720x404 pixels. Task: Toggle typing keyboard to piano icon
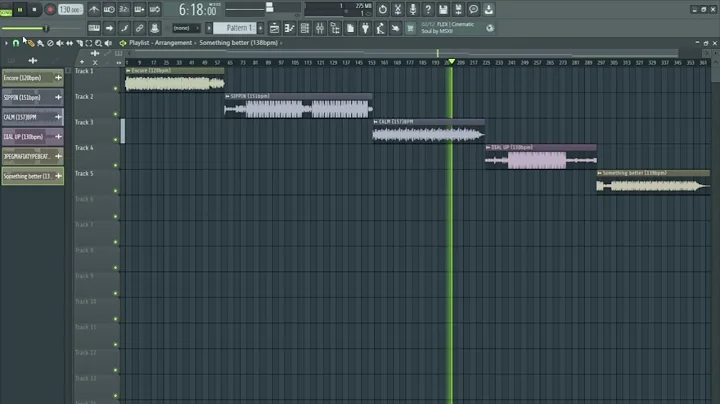click(x=94, y=28)
